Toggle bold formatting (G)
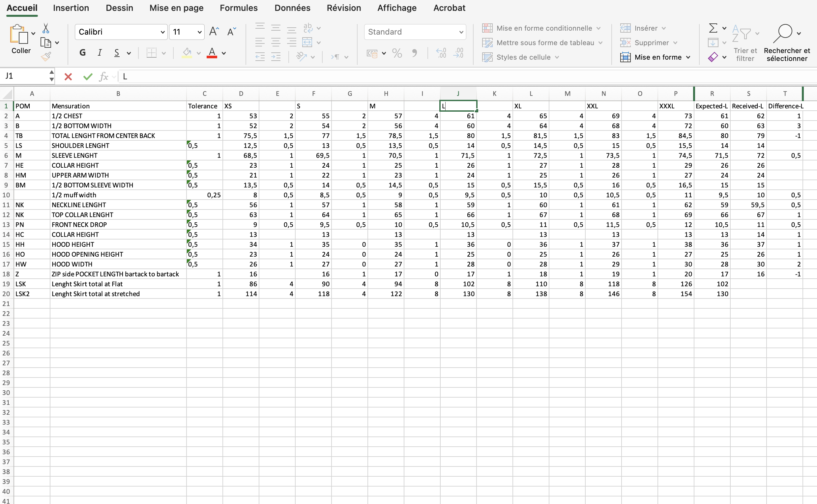This screenshot has width=817, height=504. pos(82,53)
